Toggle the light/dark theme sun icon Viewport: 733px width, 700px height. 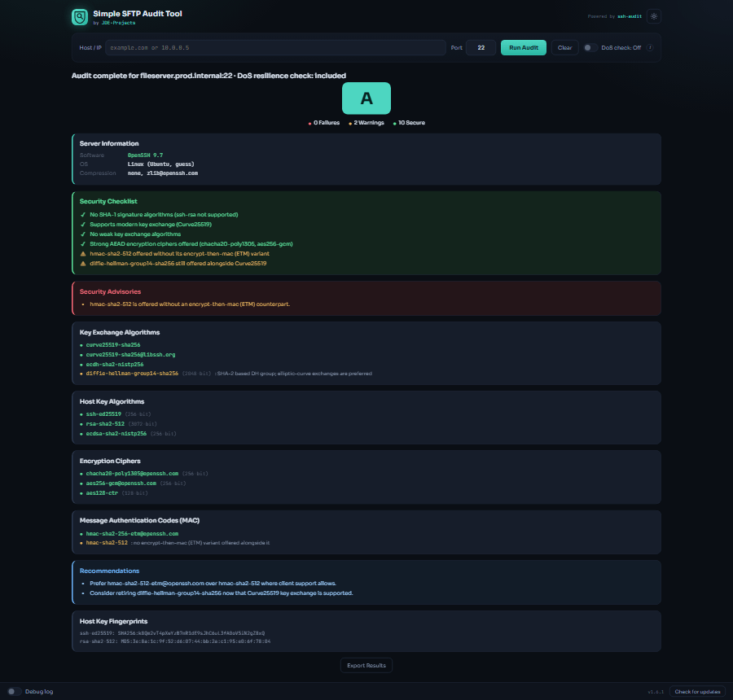[653, 16]
